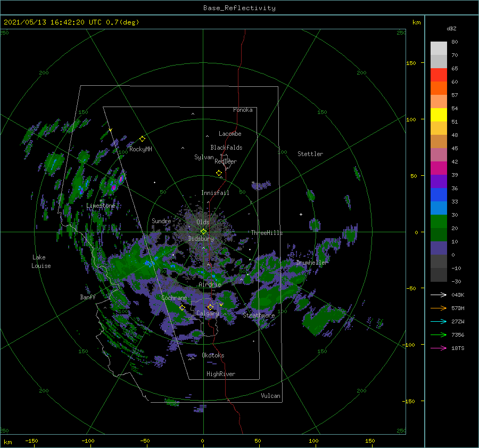Click the yellow diamond marker beside RockyMH
The width and height of the screenshot is (479, 448).
coord(142,139)
